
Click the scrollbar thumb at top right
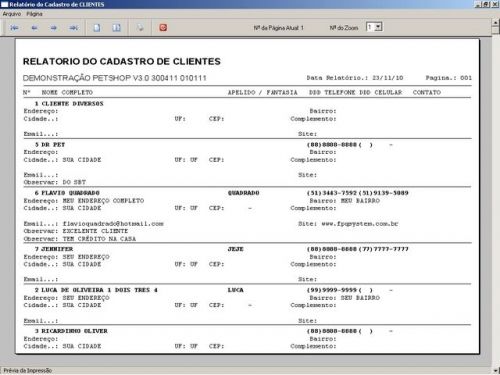(x=496, y=30)
